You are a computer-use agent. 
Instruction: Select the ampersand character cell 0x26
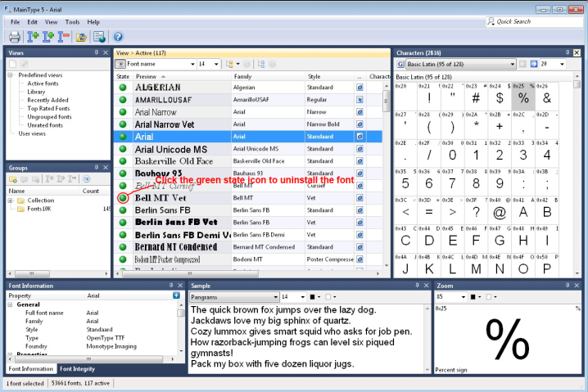point(547,96)
